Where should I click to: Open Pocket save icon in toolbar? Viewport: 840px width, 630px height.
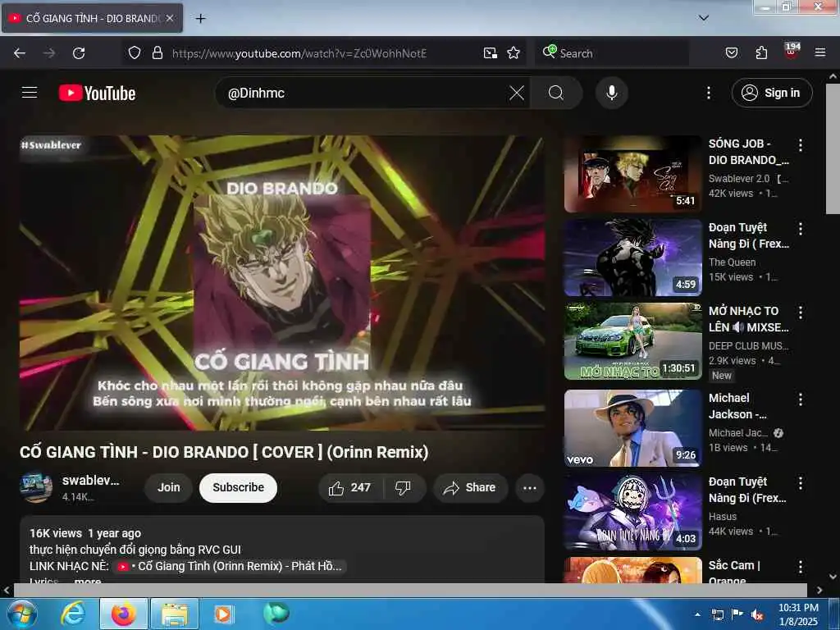731,52
